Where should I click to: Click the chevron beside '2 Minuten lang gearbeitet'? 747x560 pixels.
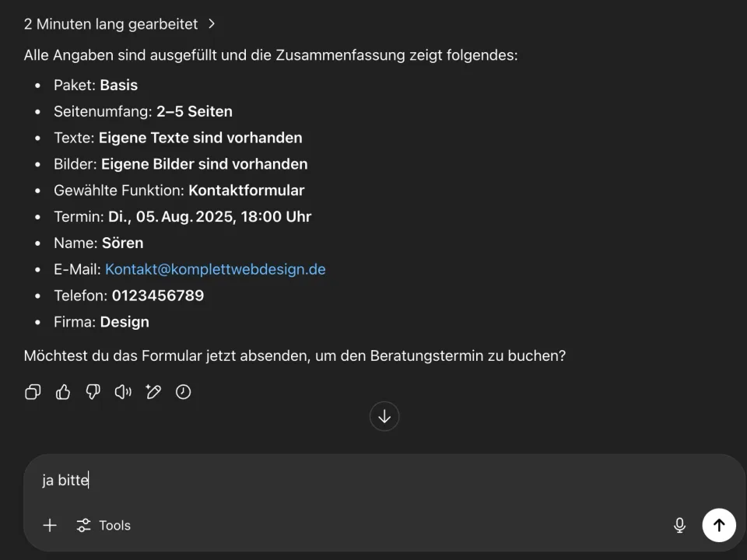click(x=212, y=24)
